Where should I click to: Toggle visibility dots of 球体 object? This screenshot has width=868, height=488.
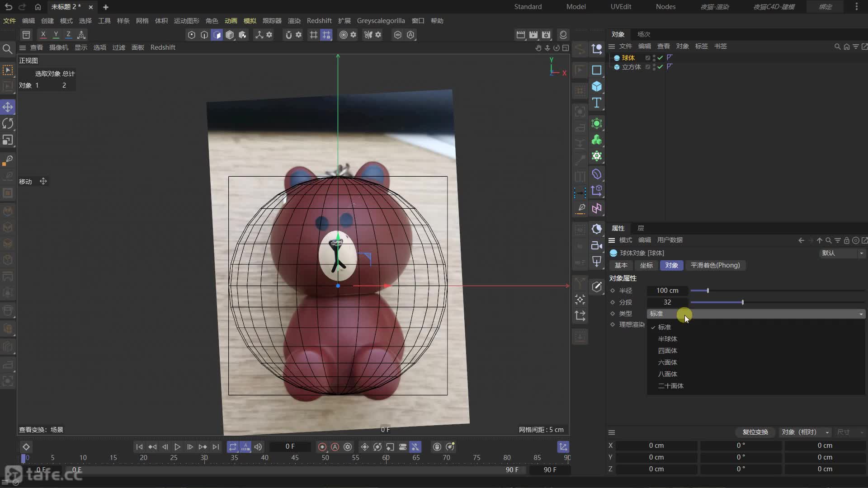(654, 58)
